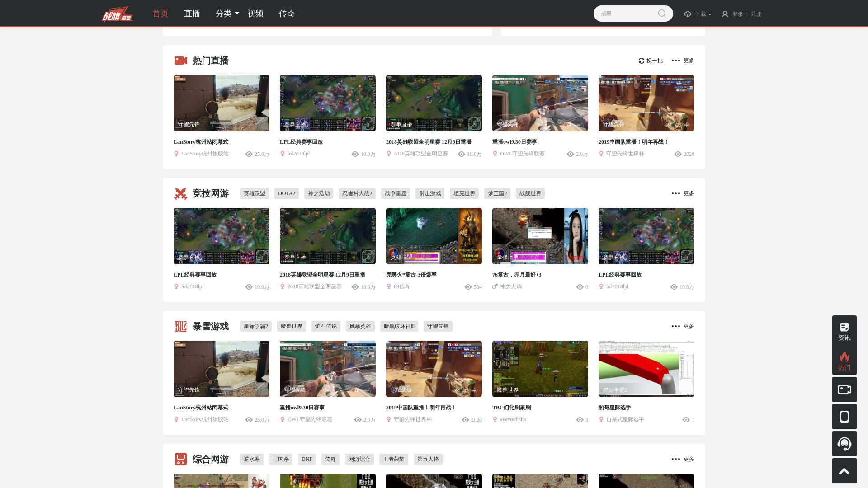Select the 坦克世界 category tag
Image resolution: width=868 pixels, height=488 pixels.
(464, 193)
